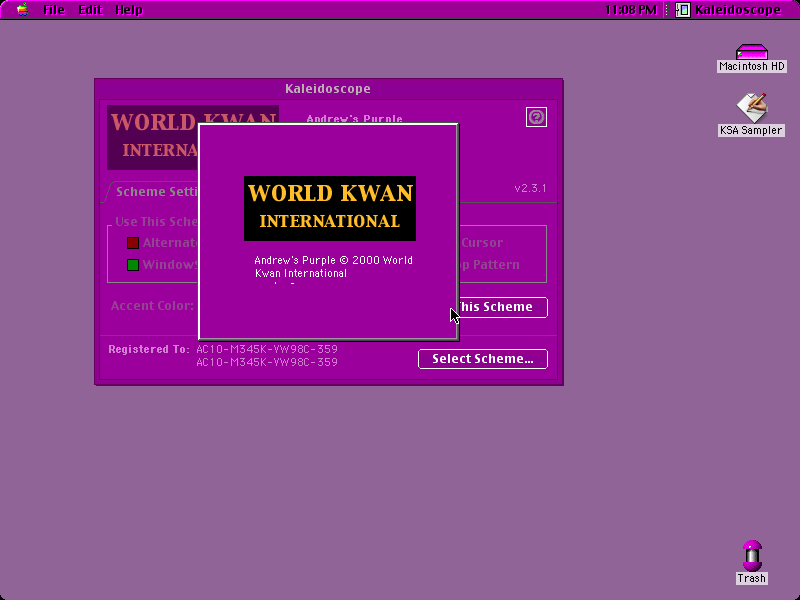Open the Apple menu
The height and width of the screenshot is (600, 800).
22,10
